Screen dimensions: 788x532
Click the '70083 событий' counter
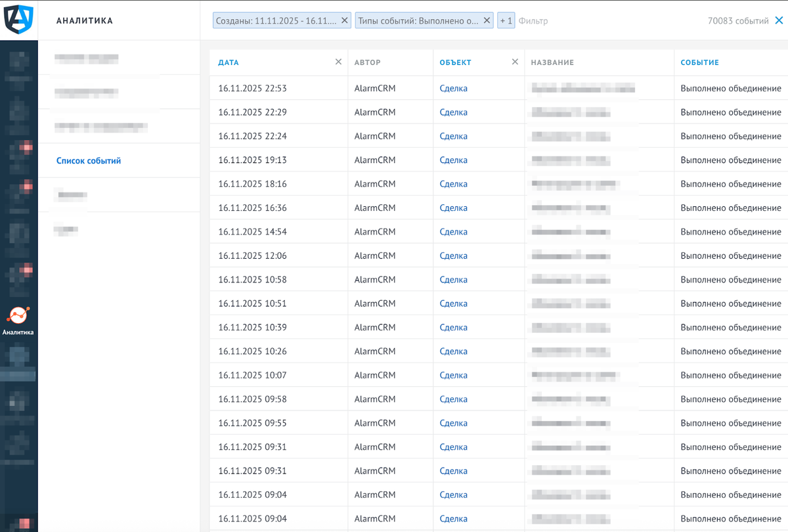(x=738, y=21)
